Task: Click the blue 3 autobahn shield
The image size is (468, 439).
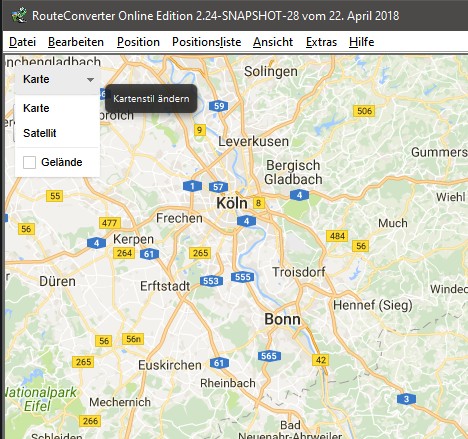Action: [406, 399]
